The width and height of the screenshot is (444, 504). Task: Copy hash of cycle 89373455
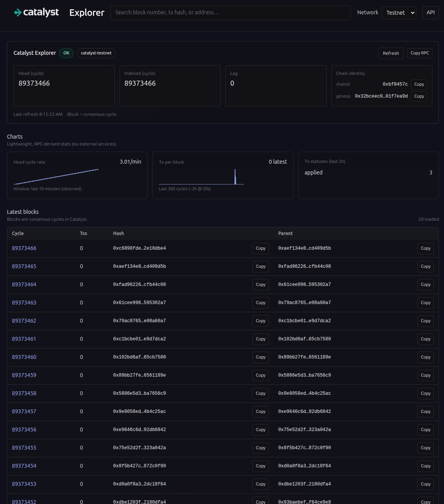(260, 448)
